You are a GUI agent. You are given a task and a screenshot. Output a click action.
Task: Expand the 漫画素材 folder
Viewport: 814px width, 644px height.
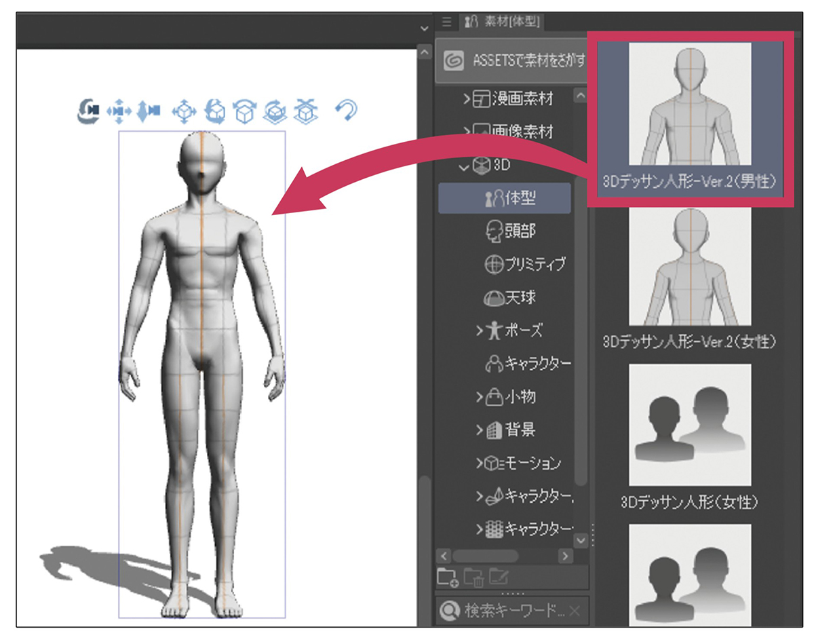467,99
